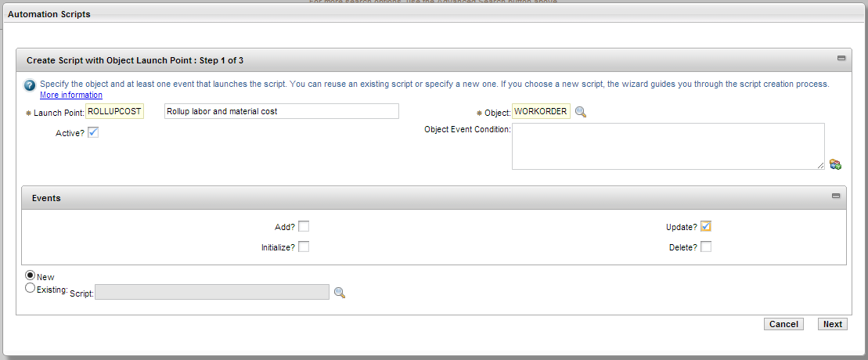Open the Object lookup magnifier icon
This screenshot has height=360, width=868.
point(581,112)
